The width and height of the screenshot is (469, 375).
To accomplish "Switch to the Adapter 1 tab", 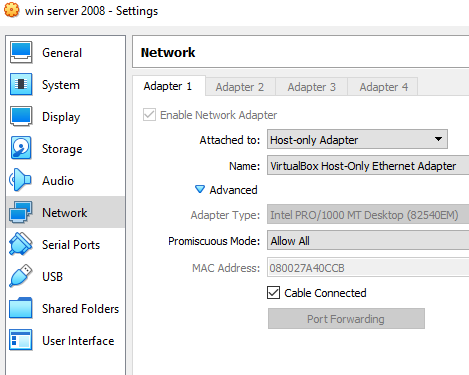I will (x=169, y=86).
